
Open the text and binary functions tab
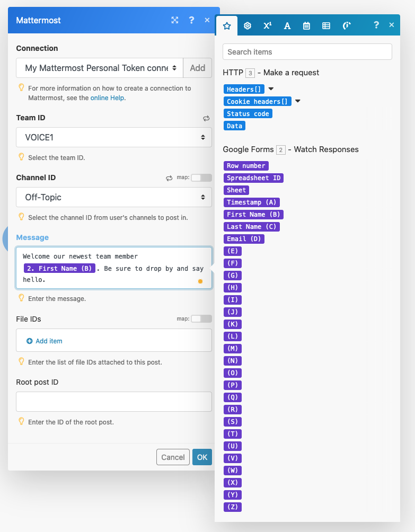[287, 26]
